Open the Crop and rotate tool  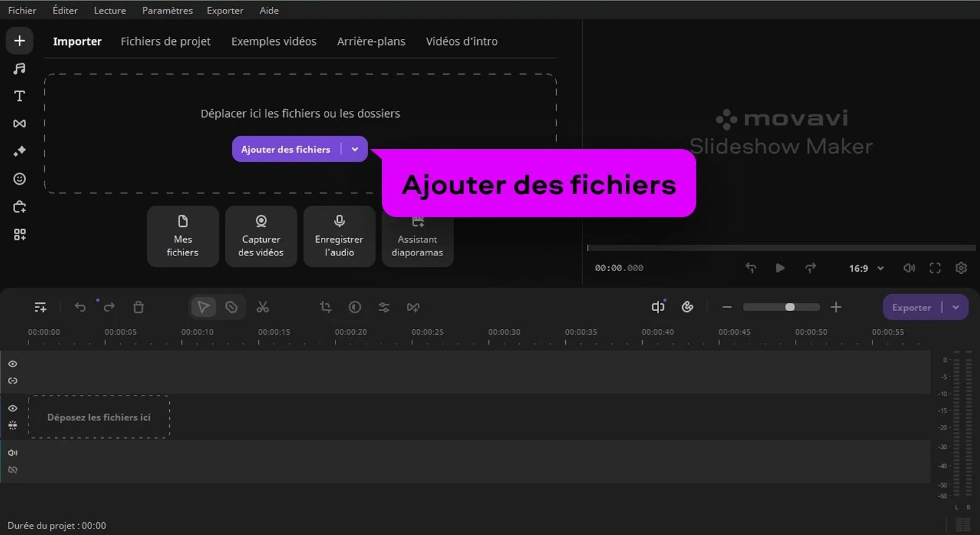pos(326,308)
